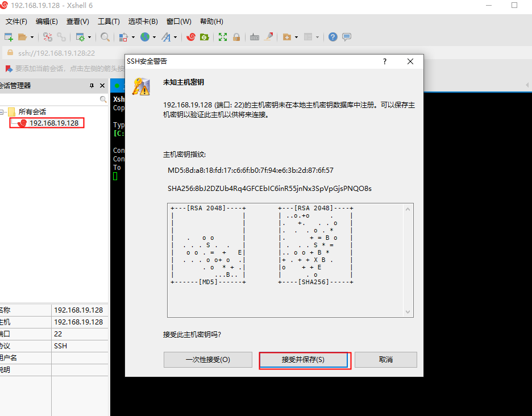Open the font settings dropdown arrow
Viewport: 532px width, 416px height.
point(176,37)
